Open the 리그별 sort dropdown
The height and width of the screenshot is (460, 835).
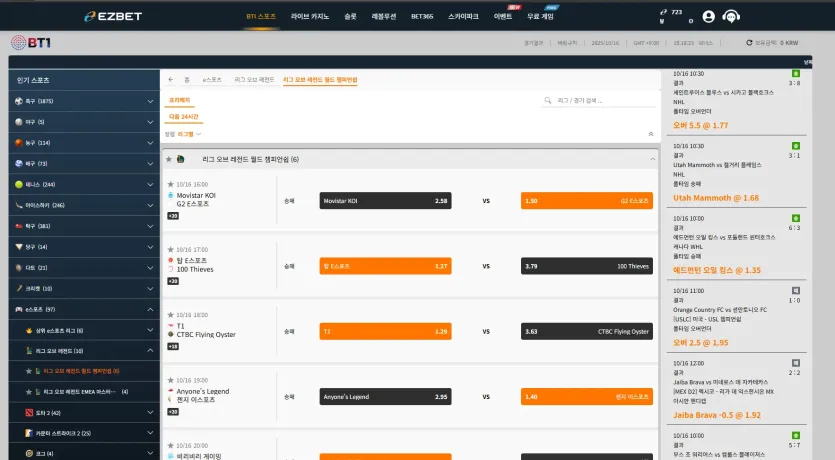189,134
